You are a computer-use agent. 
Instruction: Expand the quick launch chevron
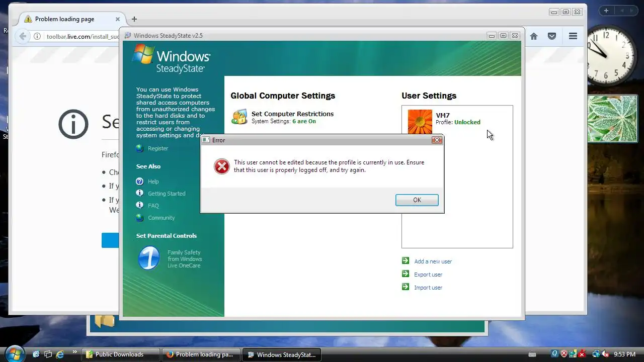point(75,352)
